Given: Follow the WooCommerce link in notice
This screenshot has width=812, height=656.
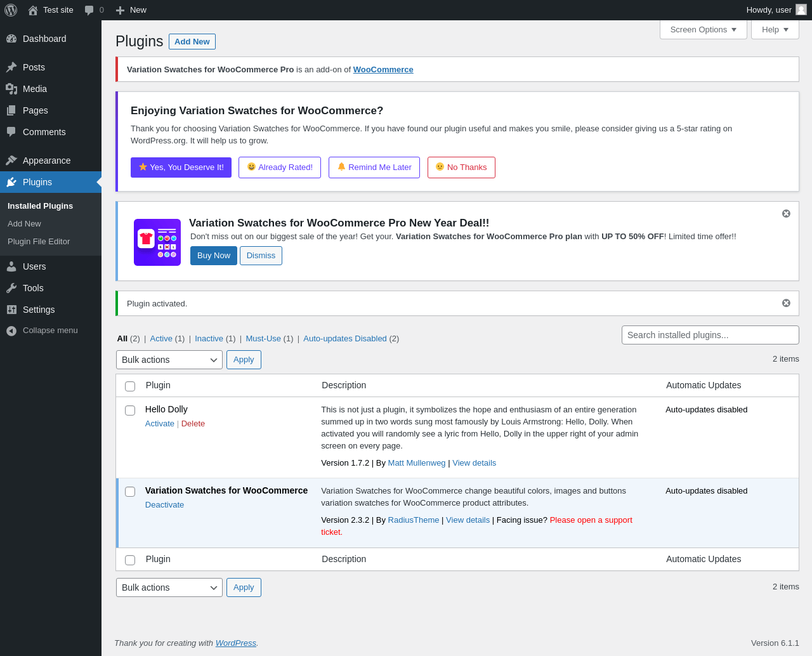Looking at the screenshot, I should tap(383, 70).
